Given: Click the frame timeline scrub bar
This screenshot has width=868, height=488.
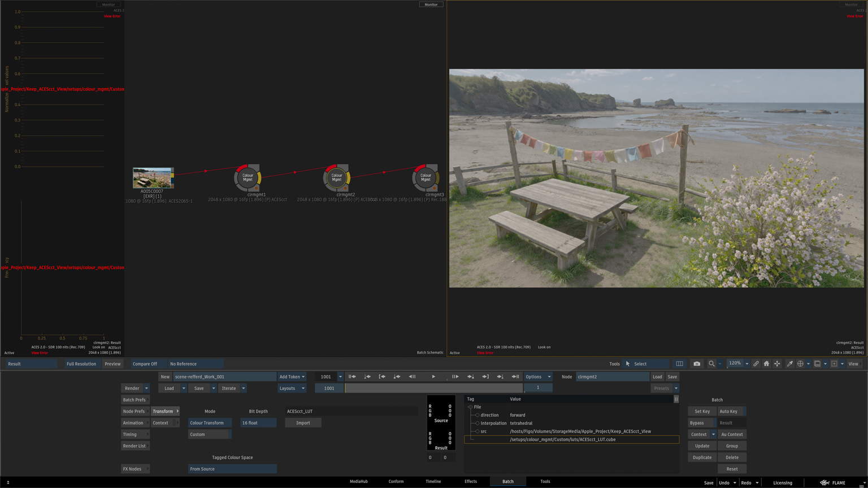Looking at the screenshot, I should [433, 388].
